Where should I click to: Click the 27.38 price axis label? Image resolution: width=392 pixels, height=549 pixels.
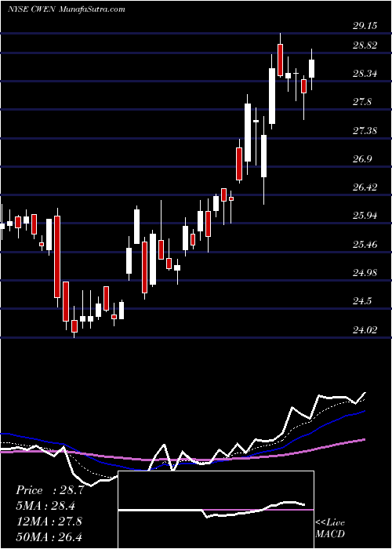[x=365, y=131]
